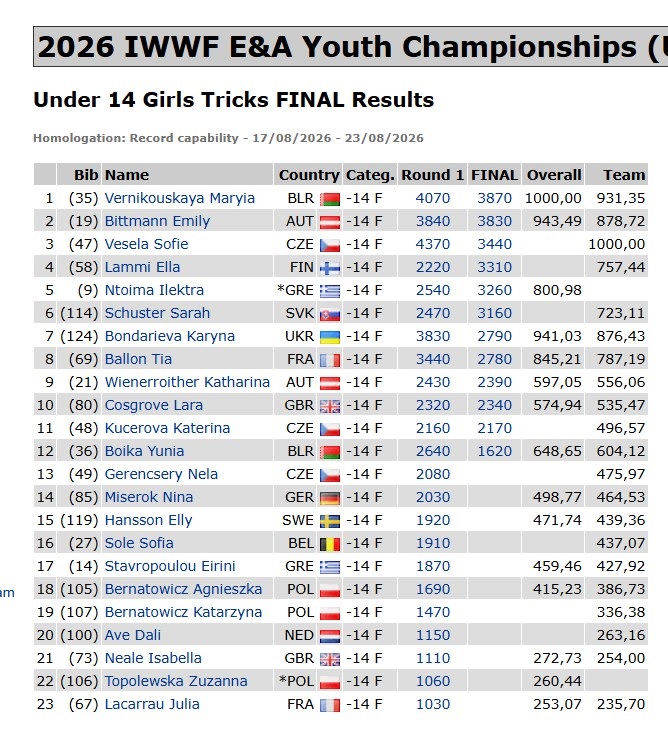Click the Ukraine flag beside Bondarieva Karyna

point(330,337)
